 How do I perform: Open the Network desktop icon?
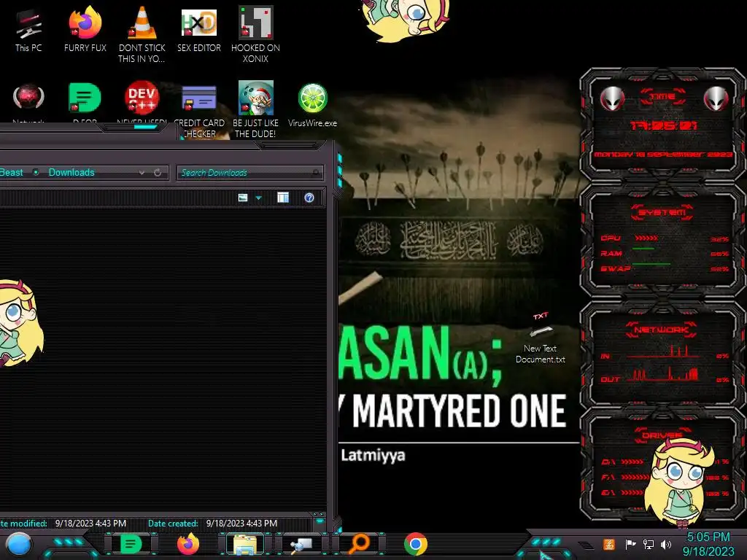click(x=28, y=102)
